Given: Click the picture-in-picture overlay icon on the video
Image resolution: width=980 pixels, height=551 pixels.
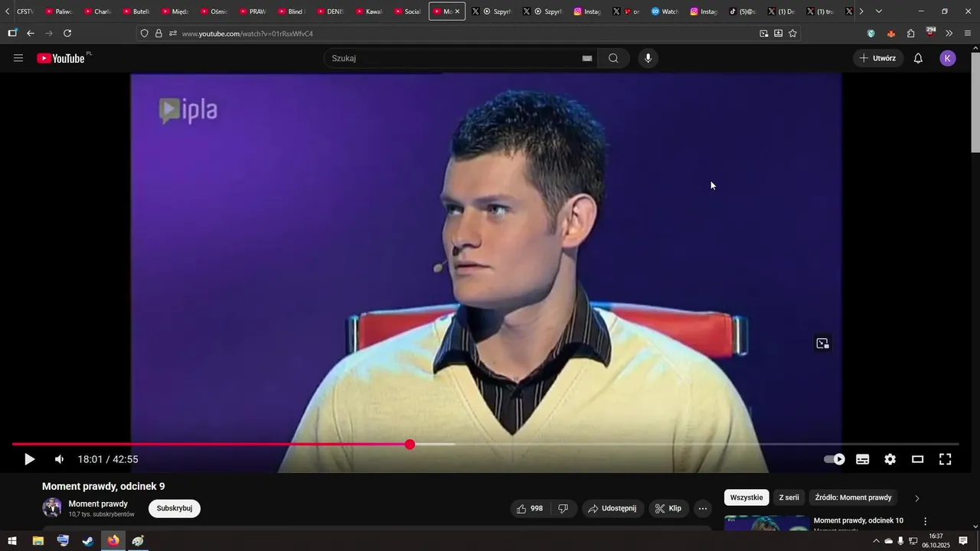Looking at the screenshot, I should click(x=822, y=344).
